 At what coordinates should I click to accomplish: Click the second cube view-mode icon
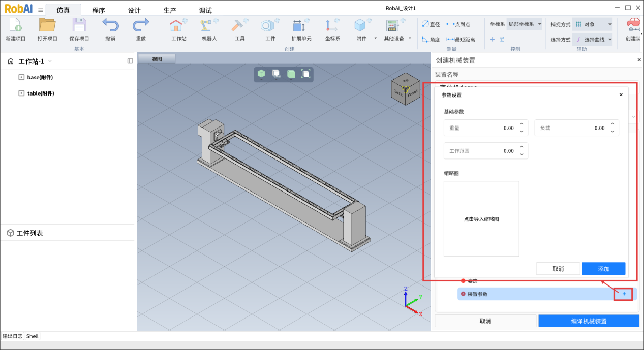pyautogui.click(x=276, y=74)
